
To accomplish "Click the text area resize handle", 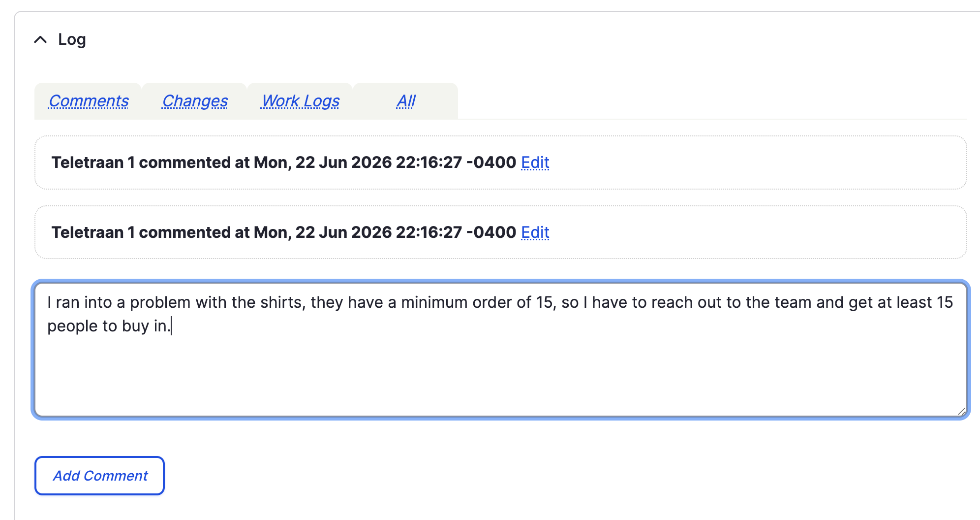I will (962, 411).
